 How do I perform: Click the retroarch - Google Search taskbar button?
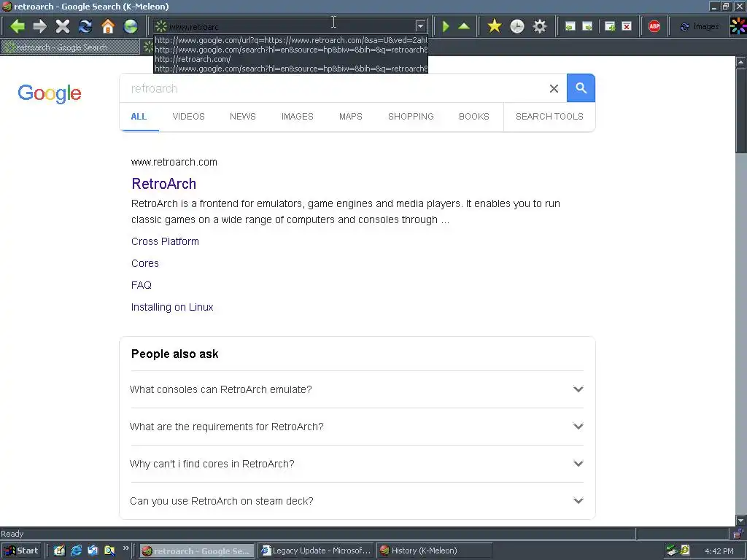(197, 551)
